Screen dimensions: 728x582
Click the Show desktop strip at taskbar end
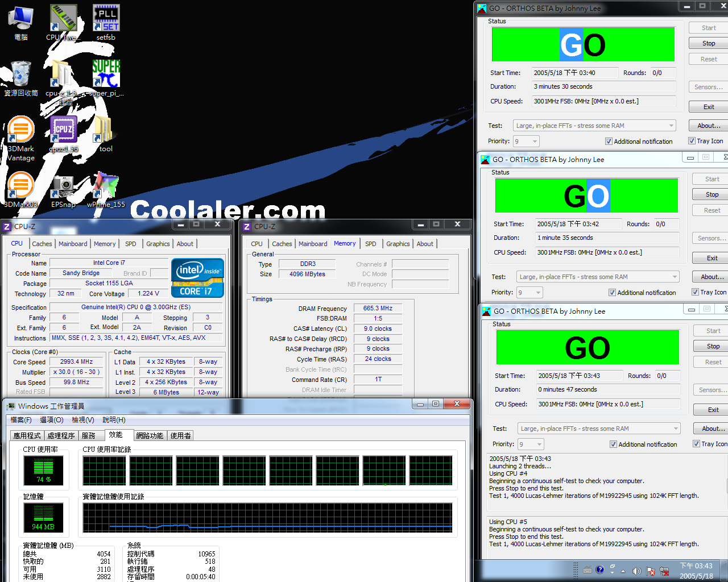[x=724, y=571]
